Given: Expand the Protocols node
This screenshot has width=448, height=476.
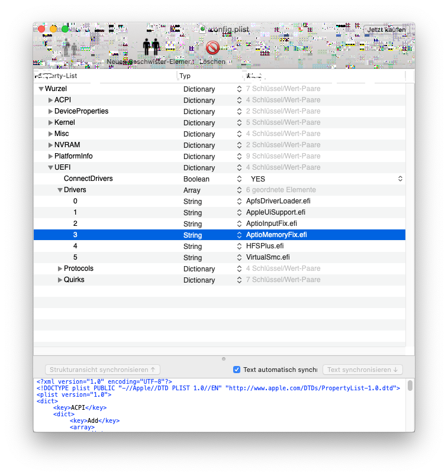Looking at the screenshot, I should (x=60, y=268).
